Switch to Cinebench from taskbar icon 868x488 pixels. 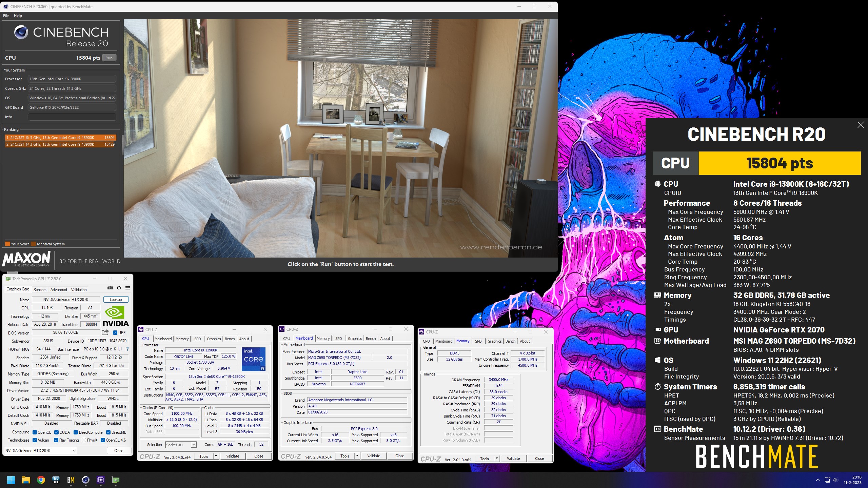point(85,480)
